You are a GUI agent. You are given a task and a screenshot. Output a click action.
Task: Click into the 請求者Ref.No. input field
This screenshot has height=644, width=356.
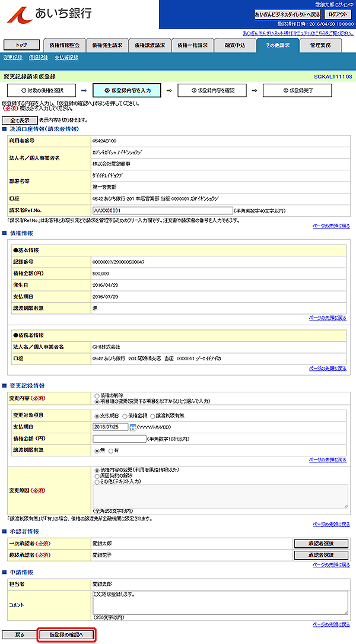163,210
